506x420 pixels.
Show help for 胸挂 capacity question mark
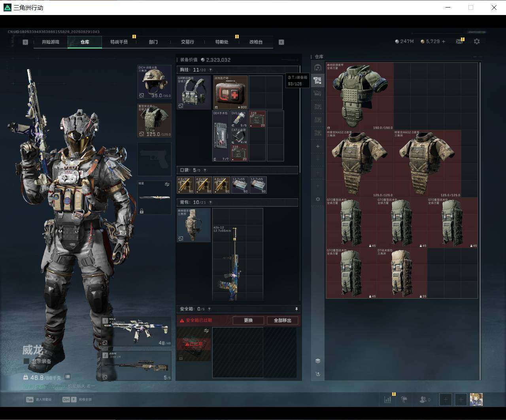210,70
